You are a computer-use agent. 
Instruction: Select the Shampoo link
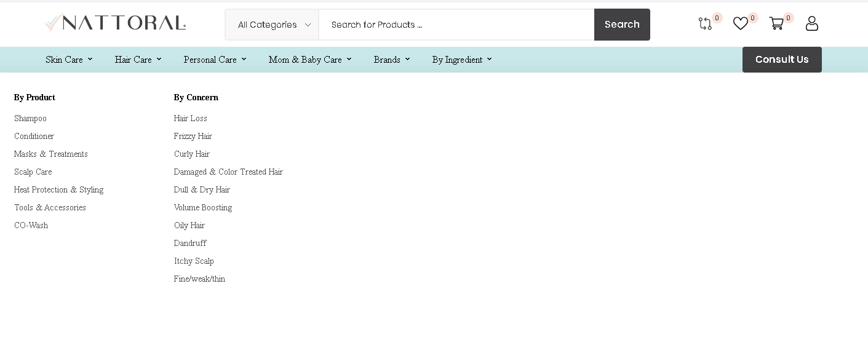pos(30,118)
